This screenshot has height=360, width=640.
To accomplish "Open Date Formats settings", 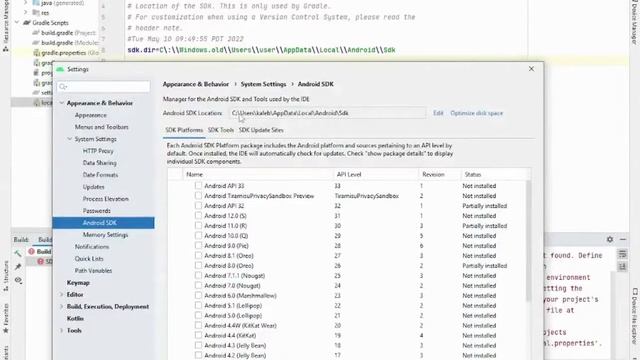I will coord(100,175).
